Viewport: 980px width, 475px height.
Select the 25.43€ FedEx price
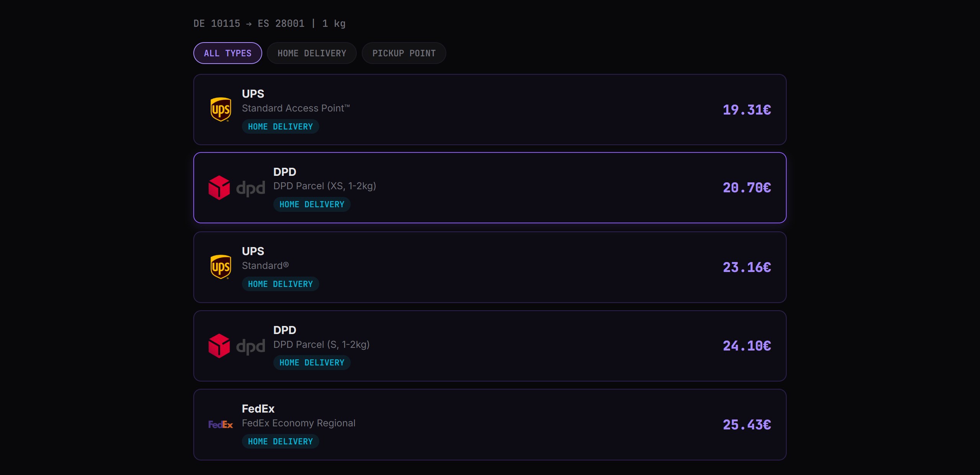pyautogui.click(x=746, y=425)
